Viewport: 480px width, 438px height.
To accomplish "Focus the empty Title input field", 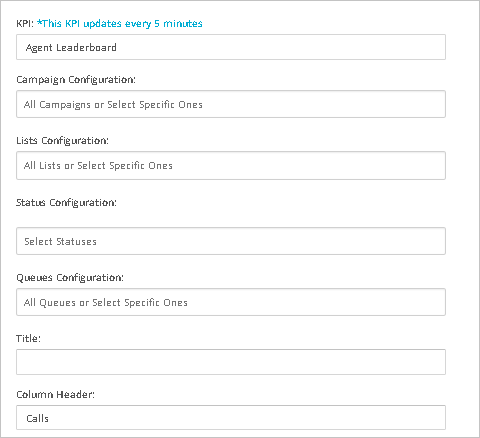I will 231,362.
